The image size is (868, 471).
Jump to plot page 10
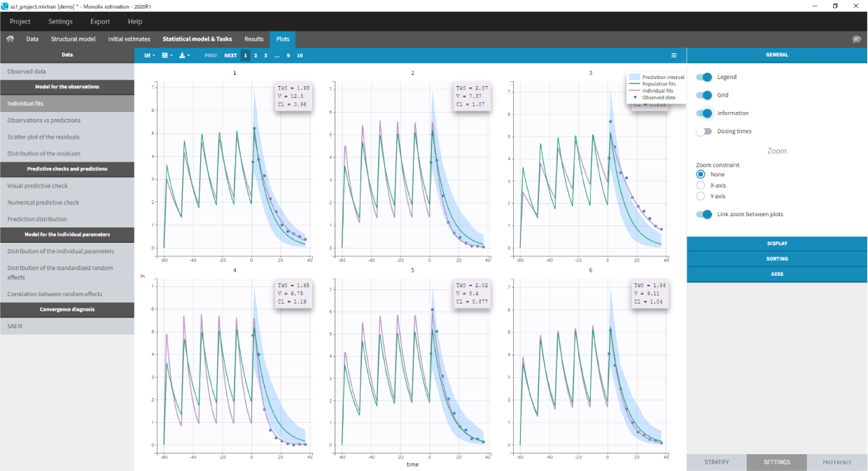coord(300,55)
